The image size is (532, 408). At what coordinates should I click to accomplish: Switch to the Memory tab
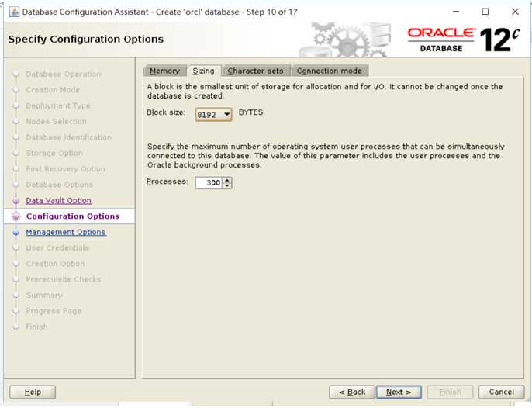[x=164, y=71]
